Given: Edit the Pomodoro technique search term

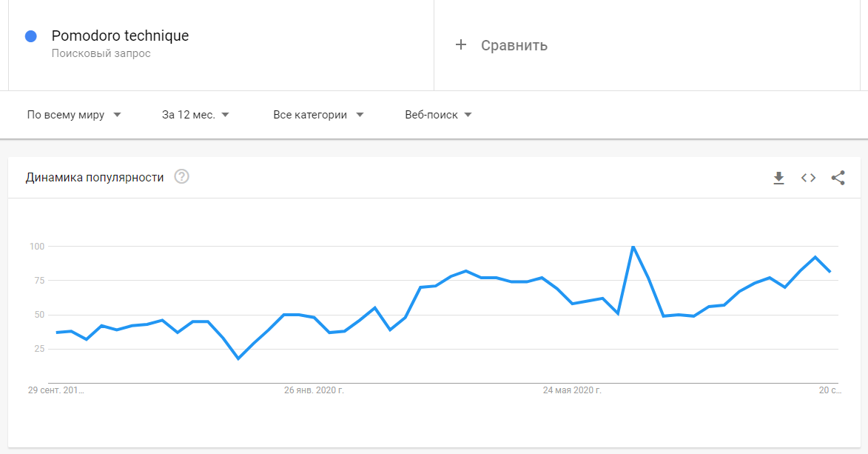Looking at the screenshot, I should 120,36.
